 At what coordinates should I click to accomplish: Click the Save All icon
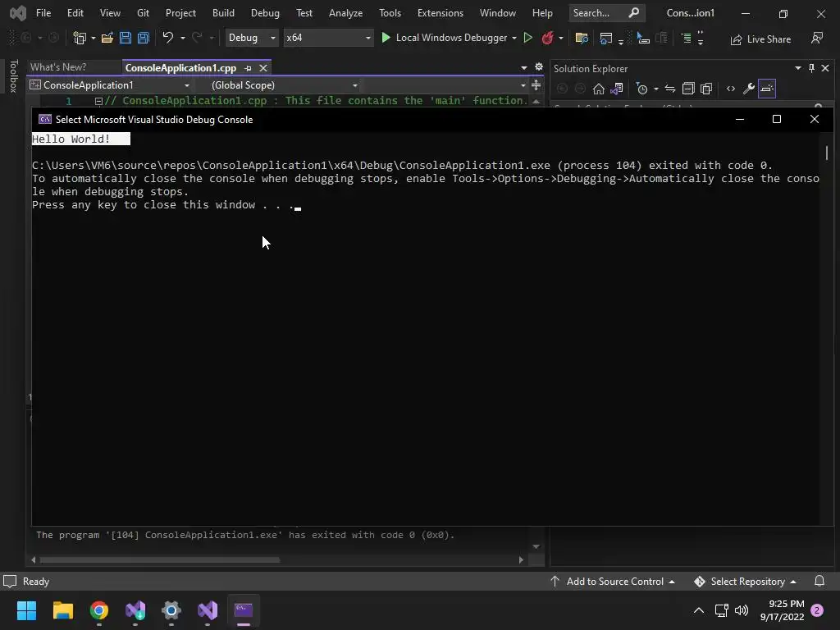coord(143,38)
